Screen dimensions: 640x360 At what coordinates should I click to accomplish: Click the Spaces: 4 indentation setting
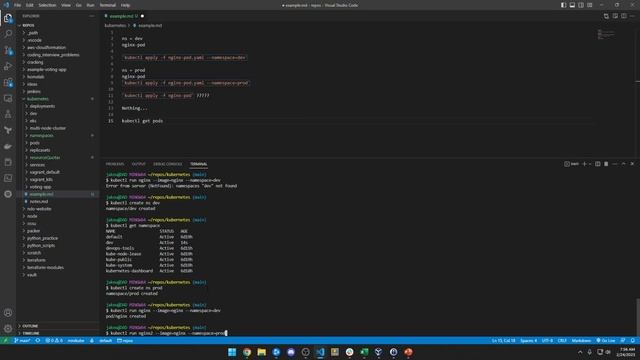[529, 340]
